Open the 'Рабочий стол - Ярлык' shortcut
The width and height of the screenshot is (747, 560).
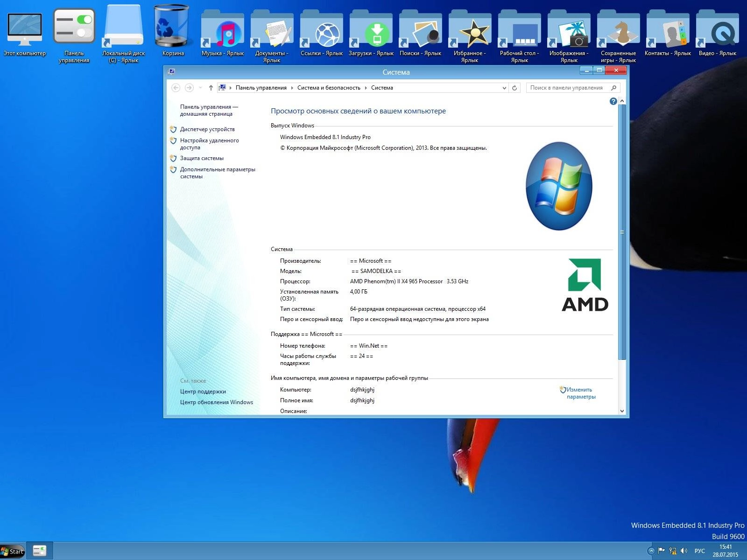519,37
